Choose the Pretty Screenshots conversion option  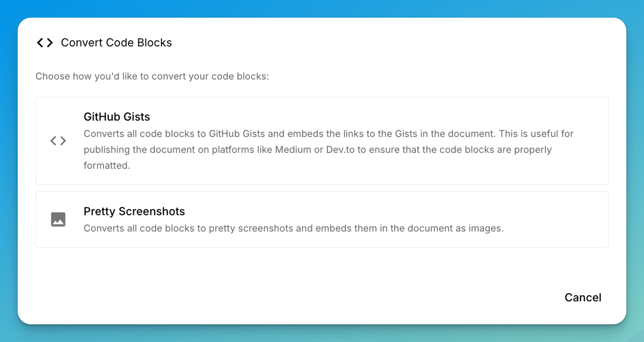click(x=322, y=219)
